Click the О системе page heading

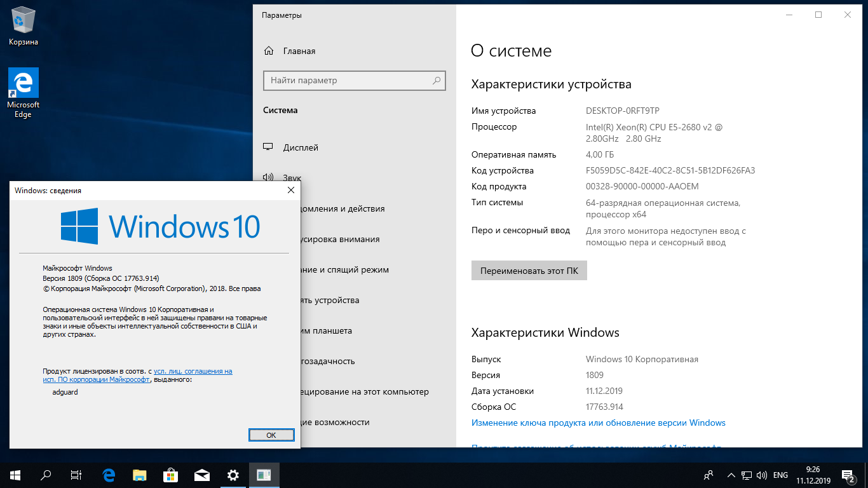512,51
